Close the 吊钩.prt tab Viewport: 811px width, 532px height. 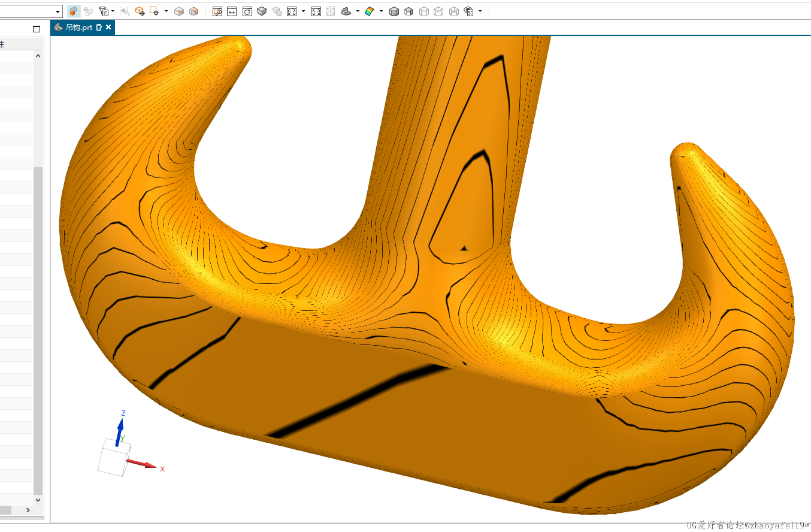[x=108, y=27]
